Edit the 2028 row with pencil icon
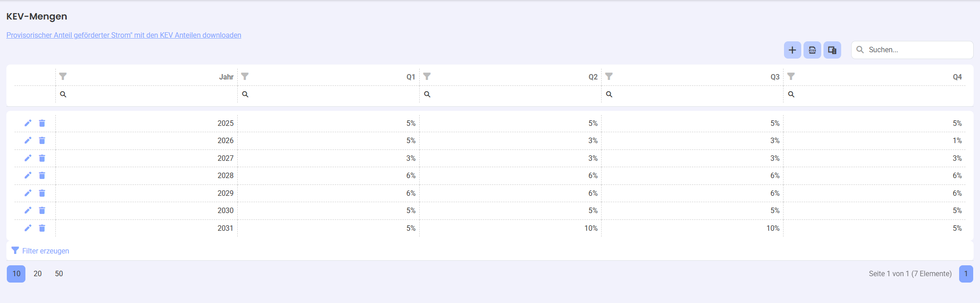This screenshot has width=980, height=303. tap(28, 175)
